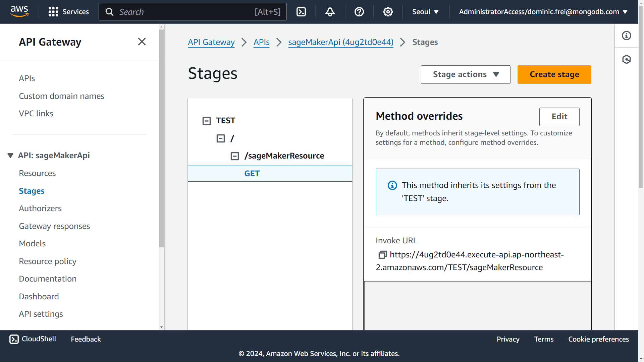The image size is (644, 362).
Task: Open the help question mark icon
Action: tap(359, 12)
